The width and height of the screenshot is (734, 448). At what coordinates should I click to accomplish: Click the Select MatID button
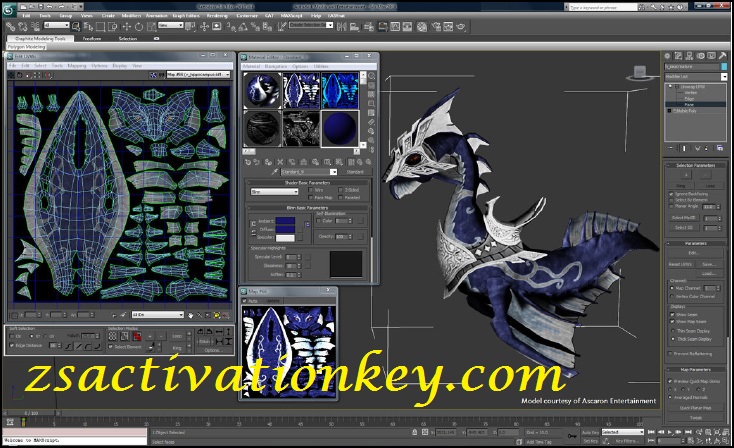pyautogui.click(x=684, y=218)
